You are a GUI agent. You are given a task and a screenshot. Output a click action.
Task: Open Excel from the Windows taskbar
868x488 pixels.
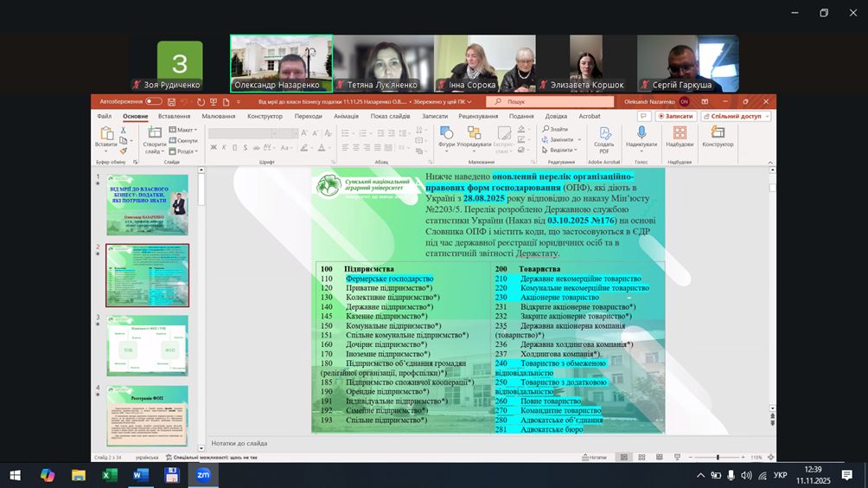[x=110, y=475]
